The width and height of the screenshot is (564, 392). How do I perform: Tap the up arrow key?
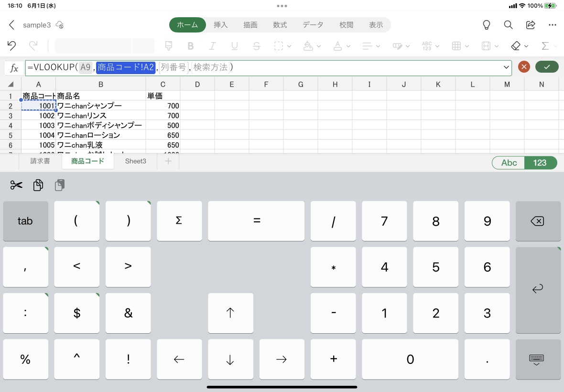230,313
